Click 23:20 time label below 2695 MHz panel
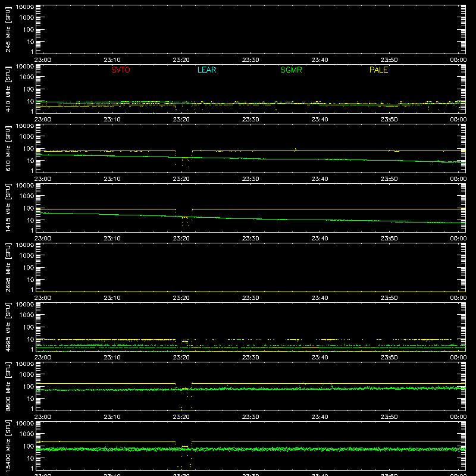Image resolution: width=476 pixels, height=476 pixels. [181, 298]
